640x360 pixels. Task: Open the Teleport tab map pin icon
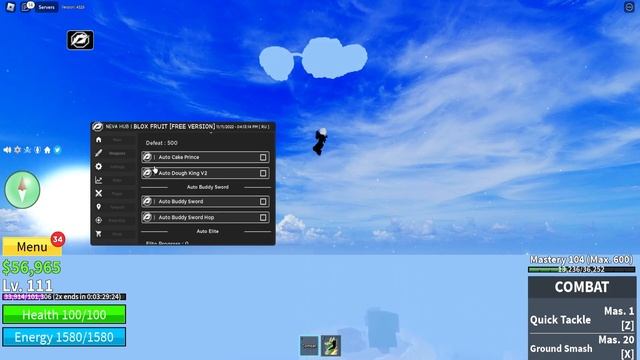pos(98,207)
